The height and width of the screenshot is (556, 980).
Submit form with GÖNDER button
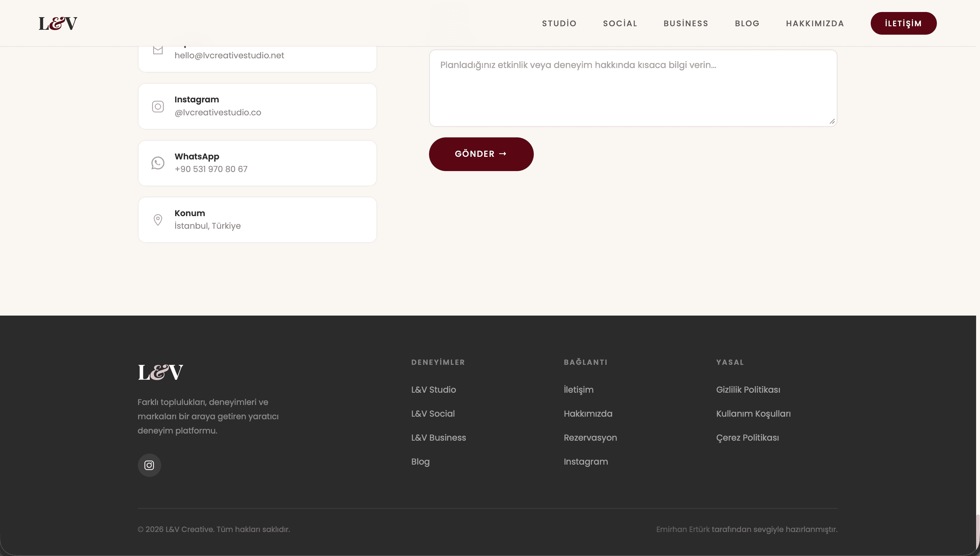coord(481,154)
